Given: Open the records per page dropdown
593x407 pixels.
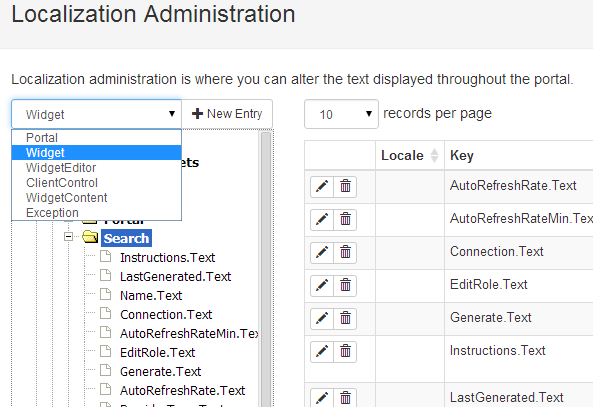Looking at the screenshot, I should (x=341, y=114).
